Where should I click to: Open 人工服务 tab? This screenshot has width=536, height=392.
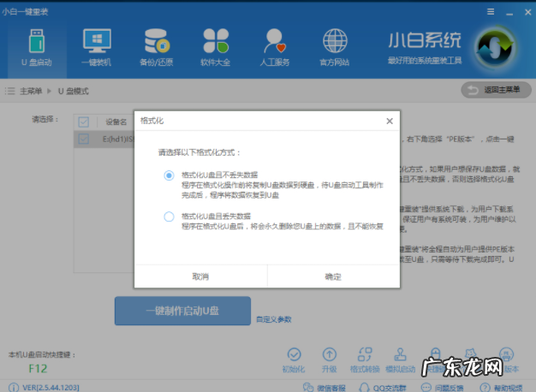pyautogui.click(x=275, y=48)
